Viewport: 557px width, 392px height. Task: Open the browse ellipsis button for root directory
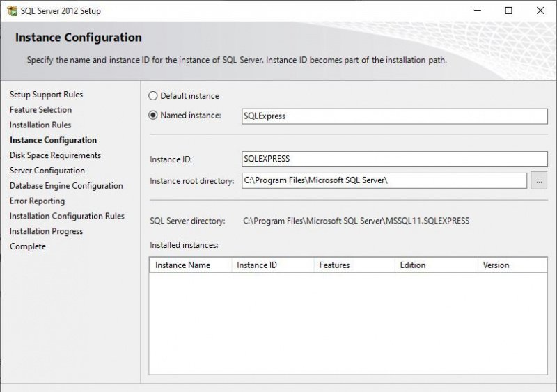539,180
